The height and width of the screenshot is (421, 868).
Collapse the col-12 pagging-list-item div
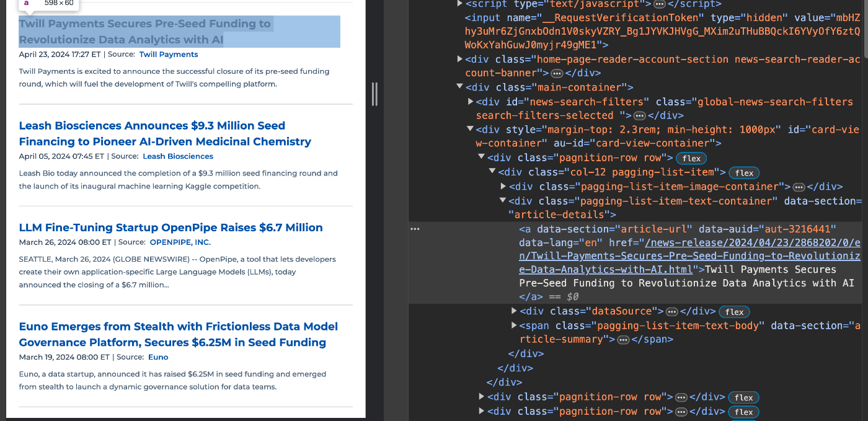click(492, 172)
